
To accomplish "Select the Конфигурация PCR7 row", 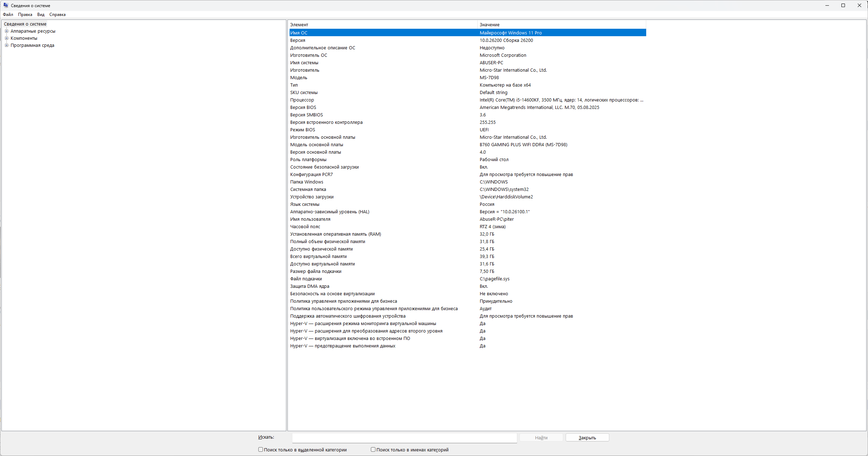I will 468,174.
